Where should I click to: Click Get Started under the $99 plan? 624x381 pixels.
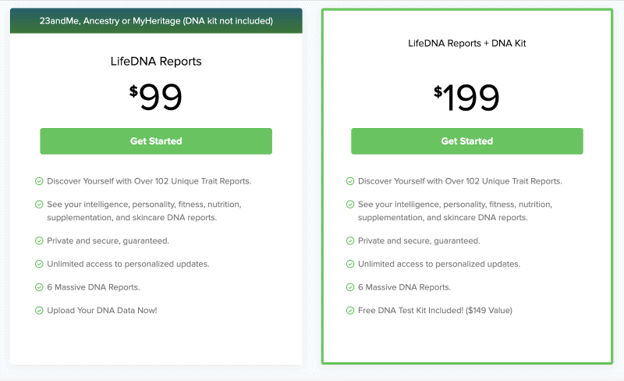[x=156, y=141]
